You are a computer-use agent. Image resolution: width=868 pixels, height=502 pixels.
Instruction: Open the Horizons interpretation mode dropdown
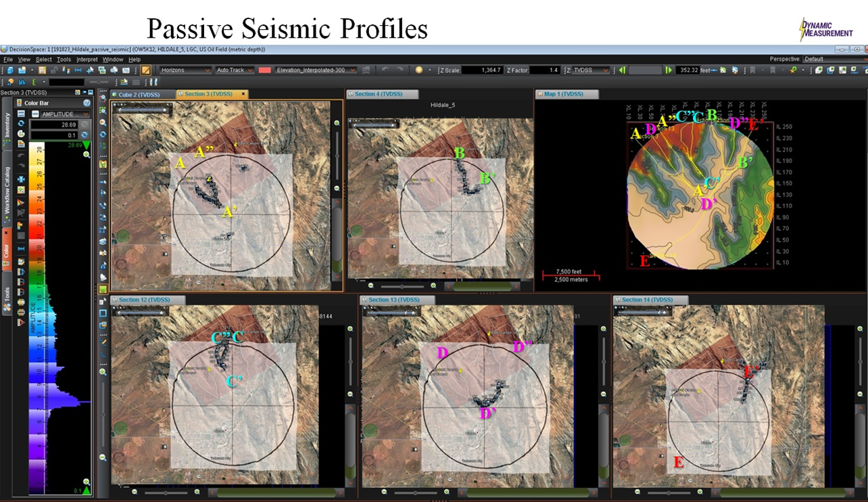pyautogui.click(x=186, y=70)
